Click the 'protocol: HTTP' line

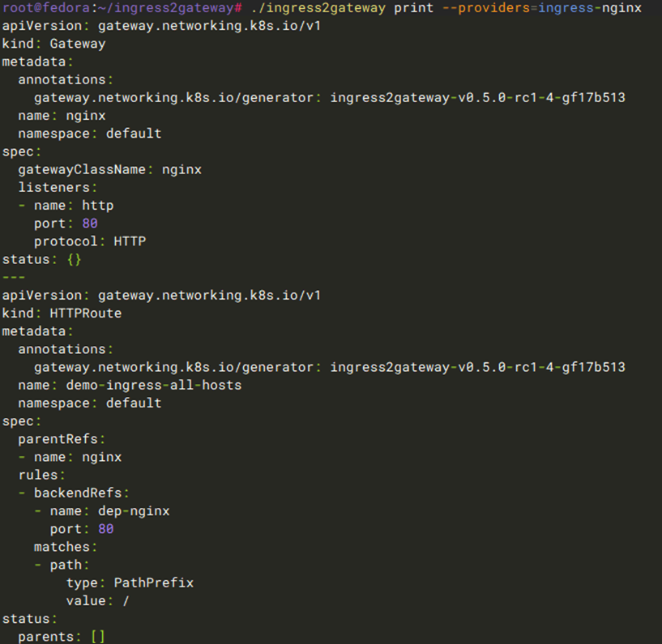[89, 241]
